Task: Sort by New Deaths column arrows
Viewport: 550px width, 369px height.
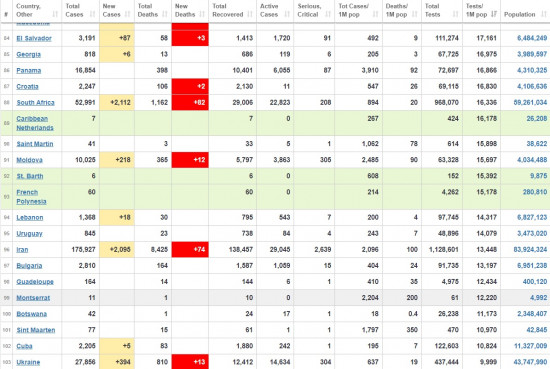Action: (x=202, y=14)
